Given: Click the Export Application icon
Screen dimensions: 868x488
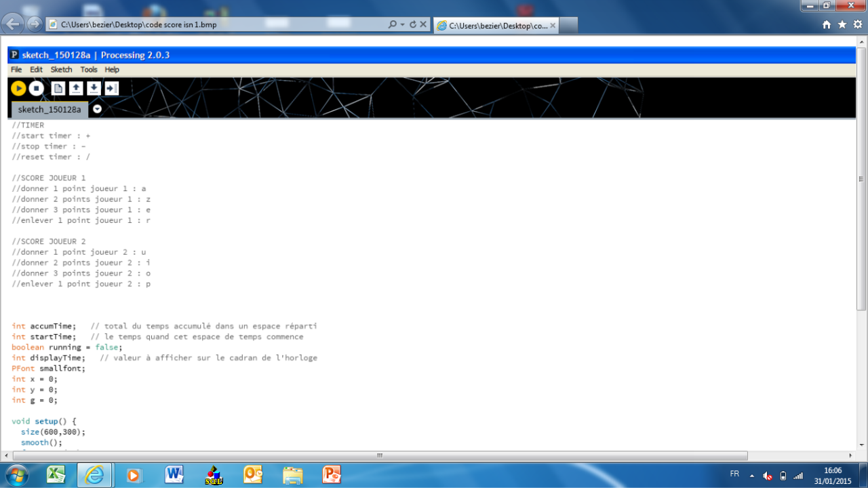Looking at the screenshot, I should click(x=111, y=88).
